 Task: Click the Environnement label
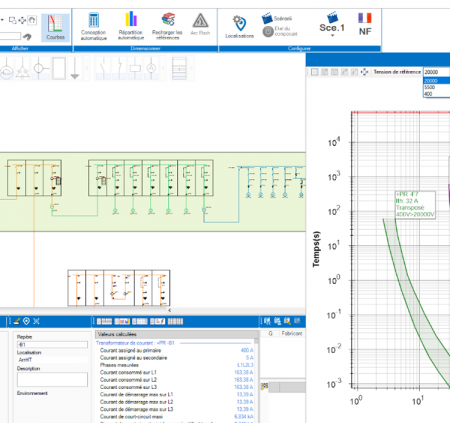coord(32,393)
